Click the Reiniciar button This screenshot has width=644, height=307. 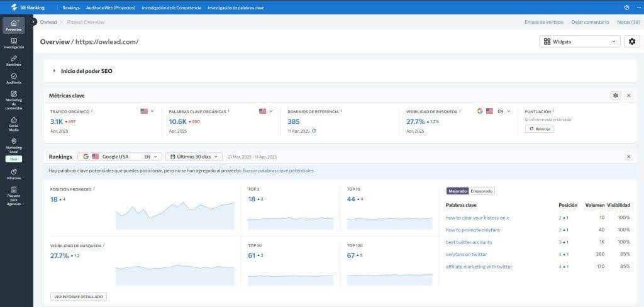[540, 128]
